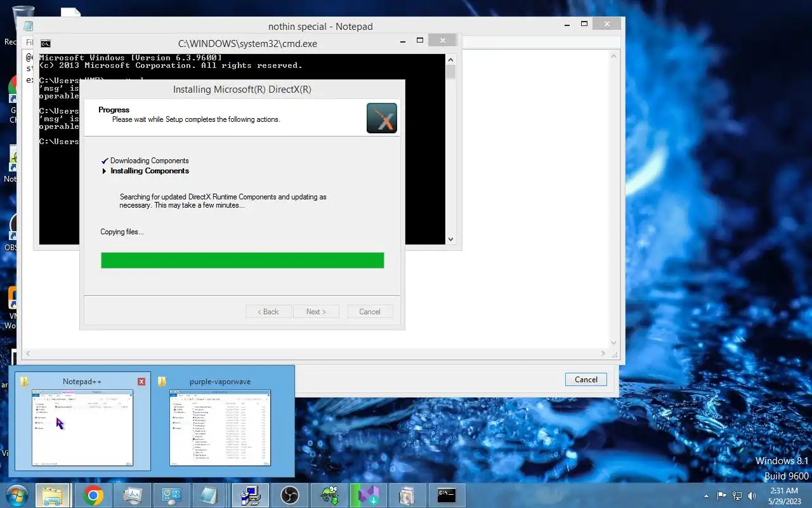The image size is (812, 508).
Task: Click the 'C:\WINDOWS\system32\cmd.exe' title text
Action: pyautogui.click(x=247, y=44)
